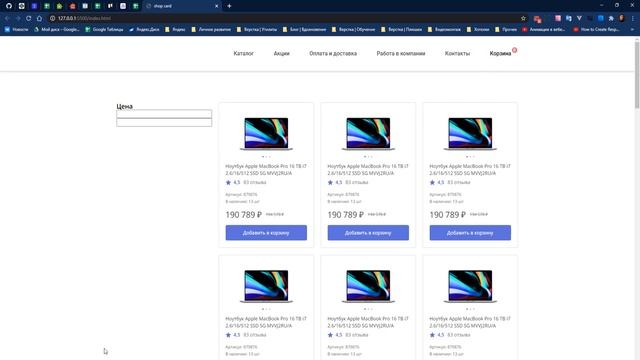
Task: Open the Оплата и доставка menu item
Action: point(333,53)
